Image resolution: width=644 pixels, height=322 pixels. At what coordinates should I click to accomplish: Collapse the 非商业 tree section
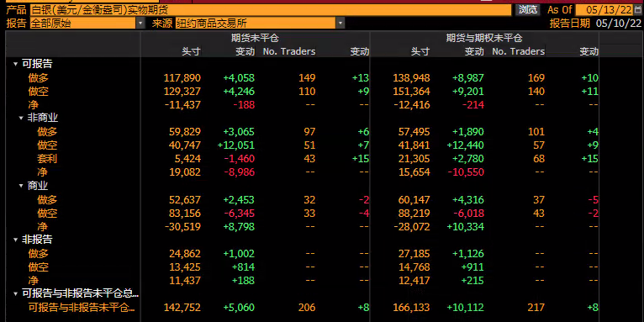point(21,119)
